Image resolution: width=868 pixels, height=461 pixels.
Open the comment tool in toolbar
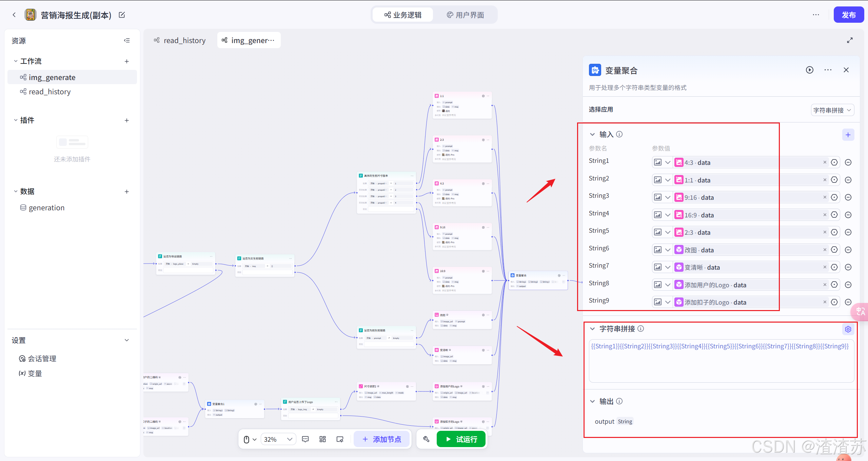click(x=305, y=439)
